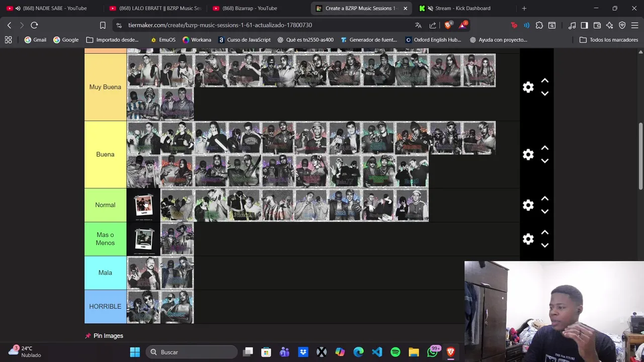Image resolution: width=644 pixels, height=362 pixels.
Task: Close the TierMaker BZRP tab
Action: (x=405, y=8)
